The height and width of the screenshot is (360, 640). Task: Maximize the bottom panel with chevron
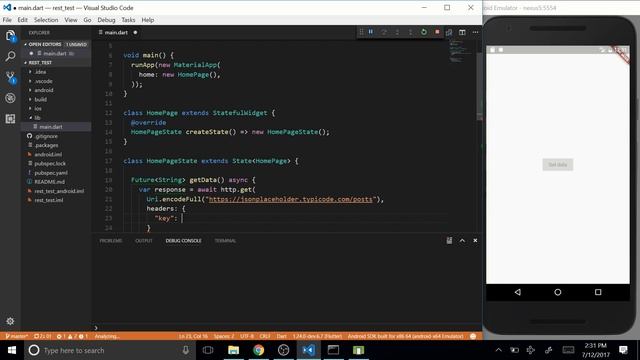click(x=462, y=240)
